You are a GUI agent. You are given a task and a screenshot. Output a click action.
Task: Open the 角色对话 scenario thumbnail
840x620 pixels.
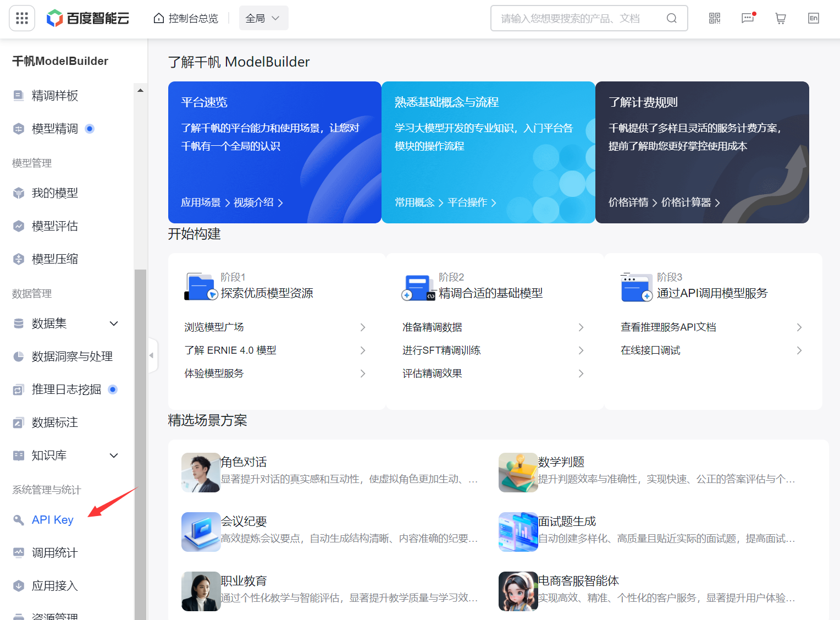201,473
